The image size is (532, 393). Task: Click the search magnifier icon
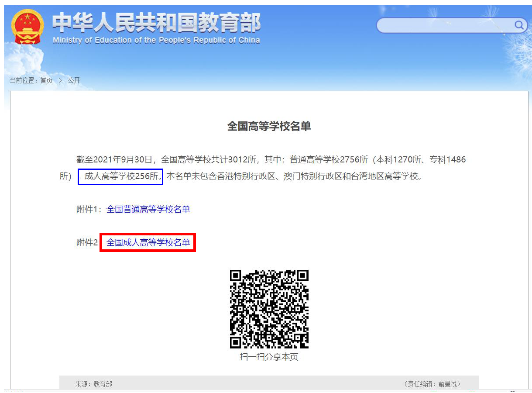click(x=519, y=25)
